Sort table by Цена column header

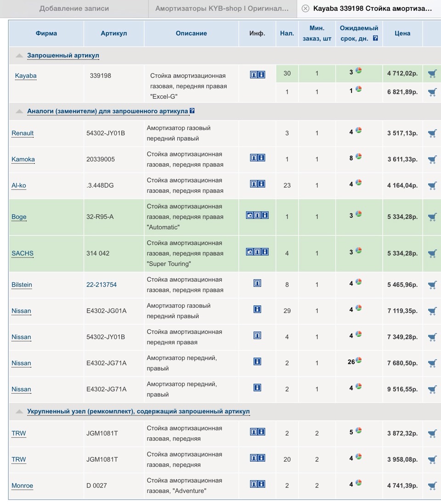402,33
